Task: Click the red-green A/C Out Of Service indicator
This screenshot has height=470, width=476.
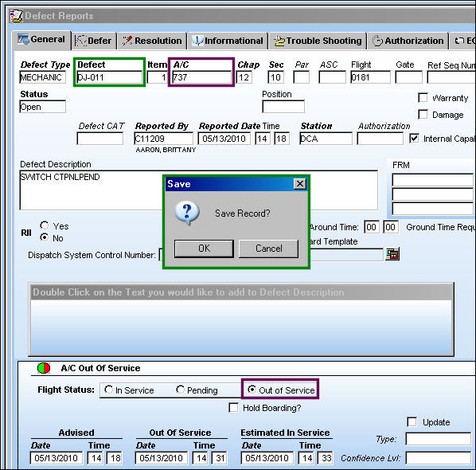Action: [44, 368]
